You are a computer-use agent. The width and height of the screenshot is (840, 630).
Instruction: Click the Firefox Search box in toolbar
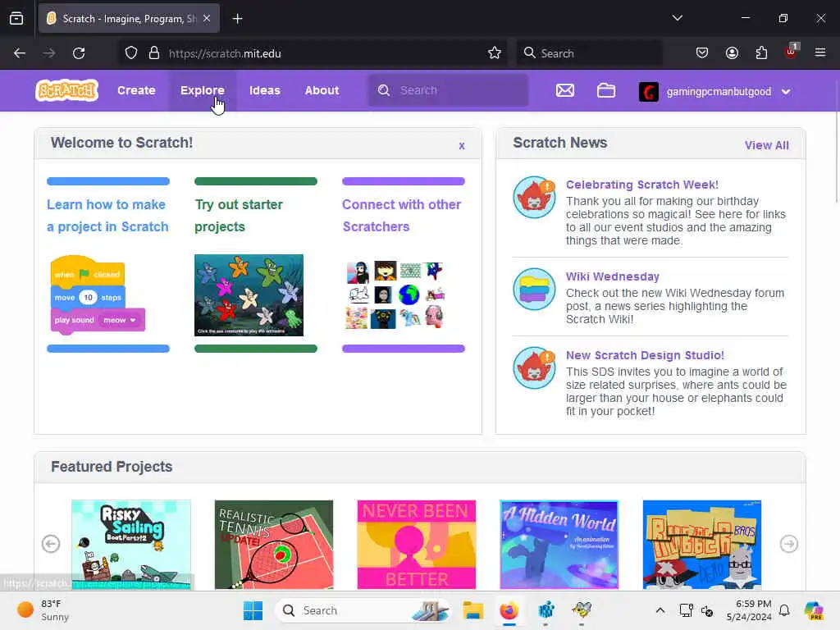(589, 53)
